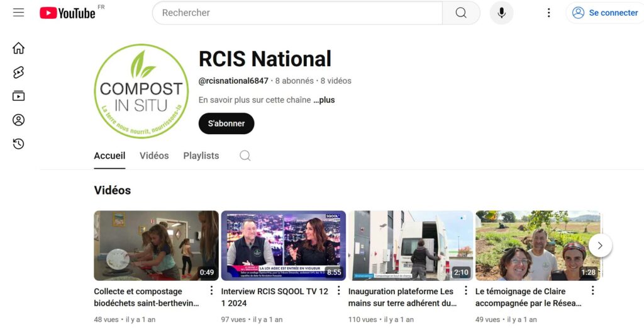Click the magnifier search button
The height and width of the screenshot is (330, 644).
[x=461, y=13]
